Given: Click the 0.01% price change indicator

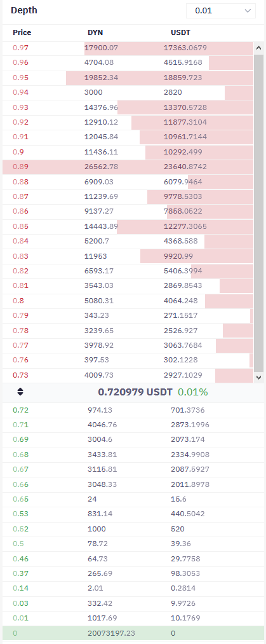Looking at the screenshot, I should pos(192,392).
